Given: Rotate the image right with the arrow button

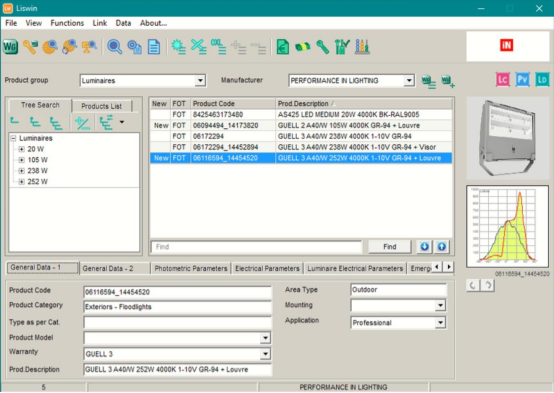Looking at the screenshot, I should coord(488,285).
